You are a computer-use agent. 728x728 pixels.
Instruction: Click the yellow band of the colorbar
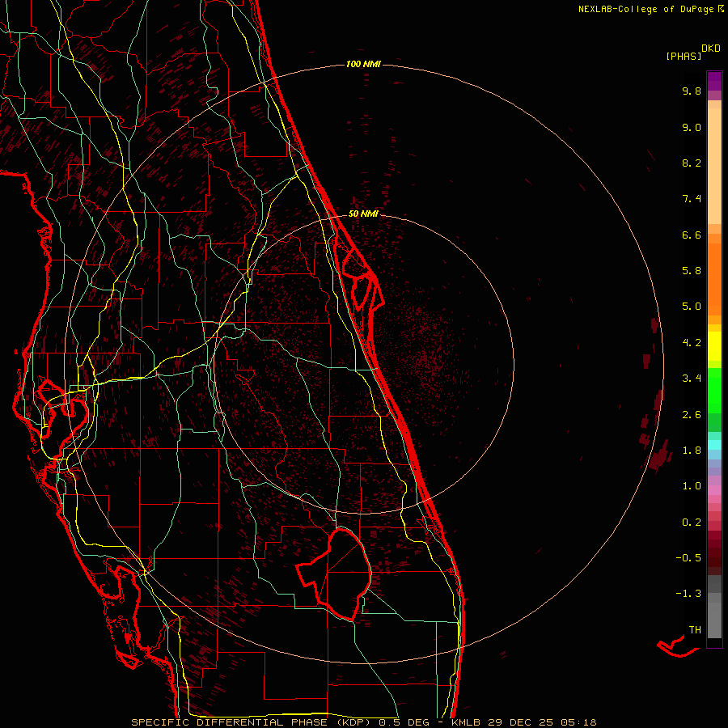pos(714,346)
